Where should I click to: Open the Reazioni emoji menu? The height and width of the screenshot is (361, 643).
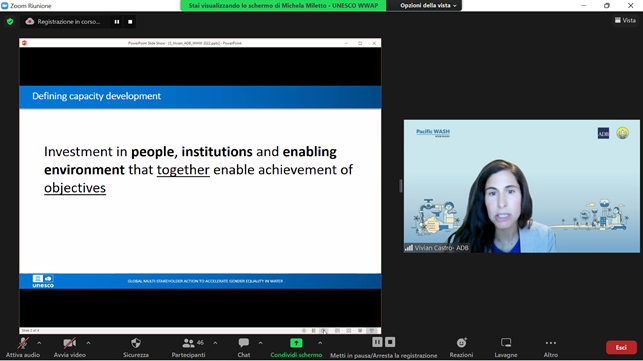461,347
